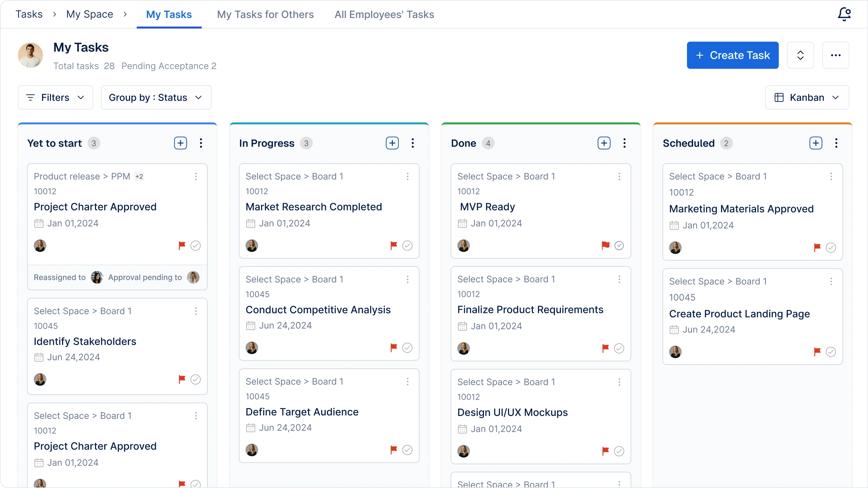Click calendar icon on Identify Stakeholders card
This screenshot has height=488, width=868.
pyautogui.click(x=39, y=357)
